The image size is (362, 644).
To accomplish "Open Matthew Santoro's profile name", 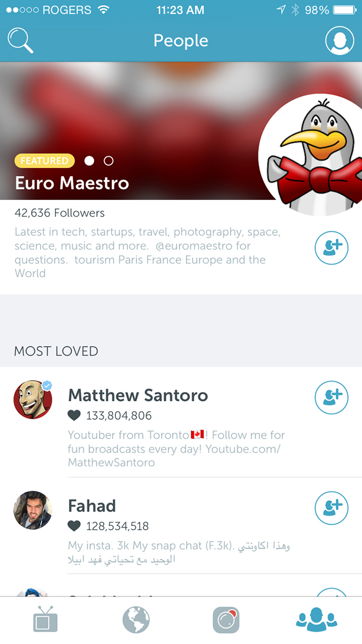I will point(138,395).
